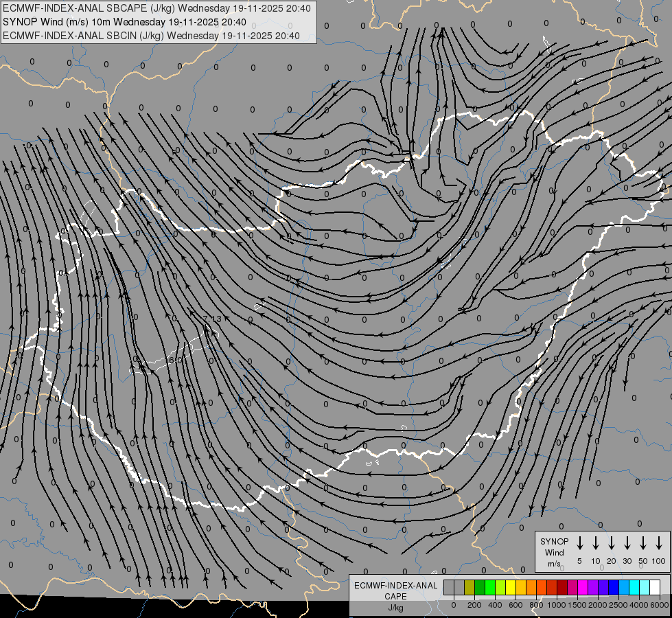This screenshot has width=672, height=618.
Task: Click the wind arrow above 10 m/s
Action: [x=596, y=543]
